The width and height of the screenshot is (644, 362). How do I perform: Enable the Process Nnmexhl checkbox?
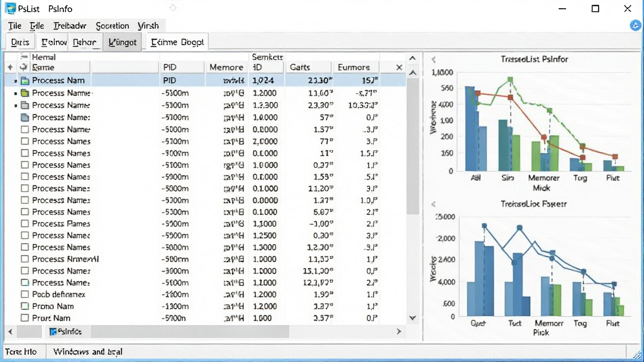point(25,259)
